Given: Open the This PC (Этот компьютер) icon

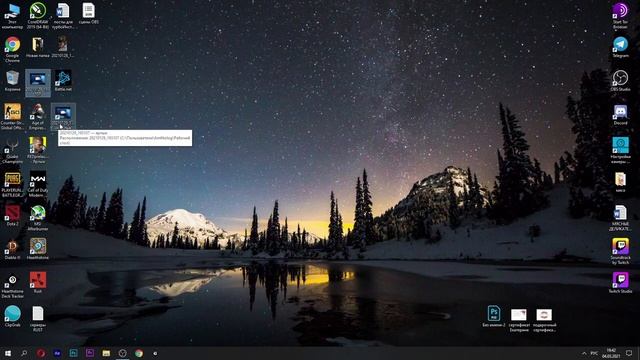Looking at the screenshot, I should [12, 16].
